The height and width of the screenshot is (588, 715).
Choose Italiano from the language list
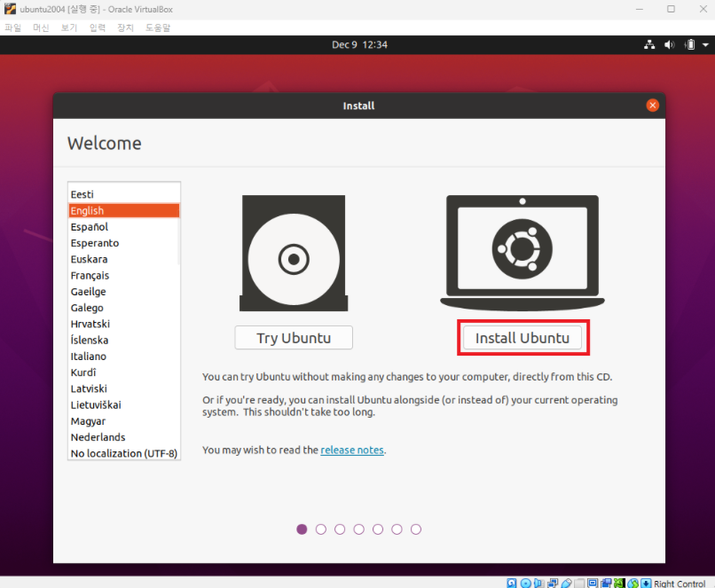point(123,356)
